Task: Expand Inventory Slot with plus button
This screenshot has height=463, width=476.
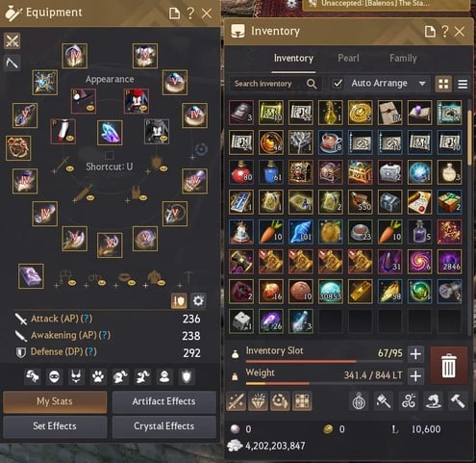Action: pyautogui.click(x=415, y=354)
